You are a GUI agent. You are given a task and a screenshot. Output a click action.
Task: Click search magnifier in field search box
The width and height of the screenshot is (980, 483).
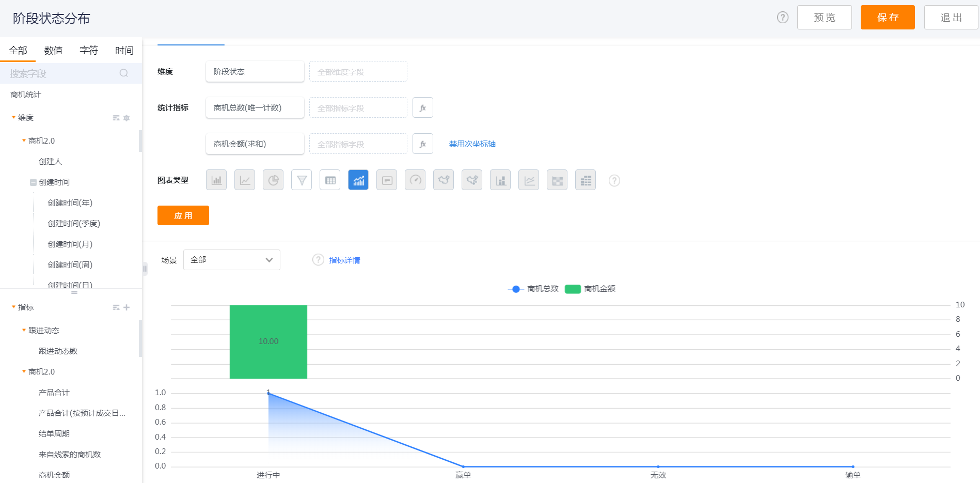(x=124, y=73)
